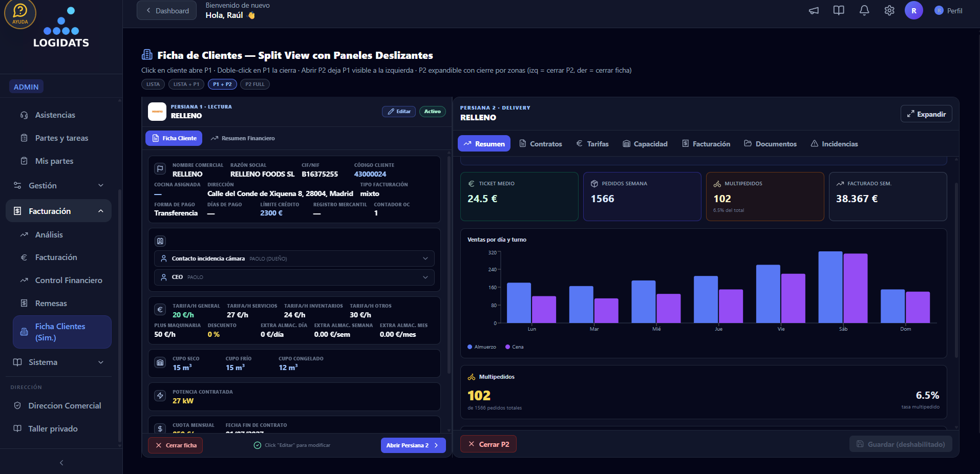
Task: Toggle the Cena legend series
Action: [x=515, y=347]
